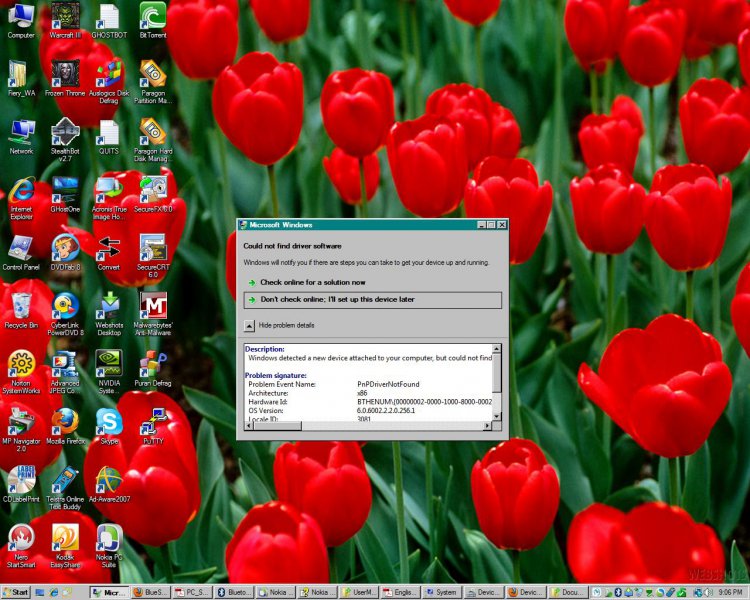Switch to the System taskbar window
750x600 pixels.
[x=440, y=592]
